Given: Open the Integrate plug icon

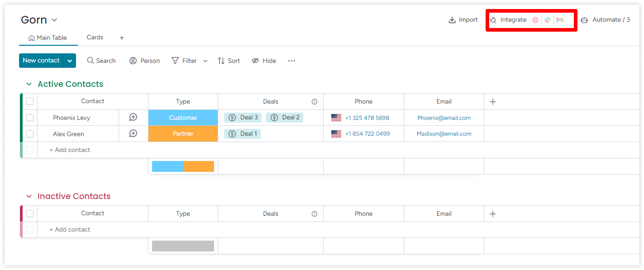Looking at the screenshot, I should click(x=493, y=20).
